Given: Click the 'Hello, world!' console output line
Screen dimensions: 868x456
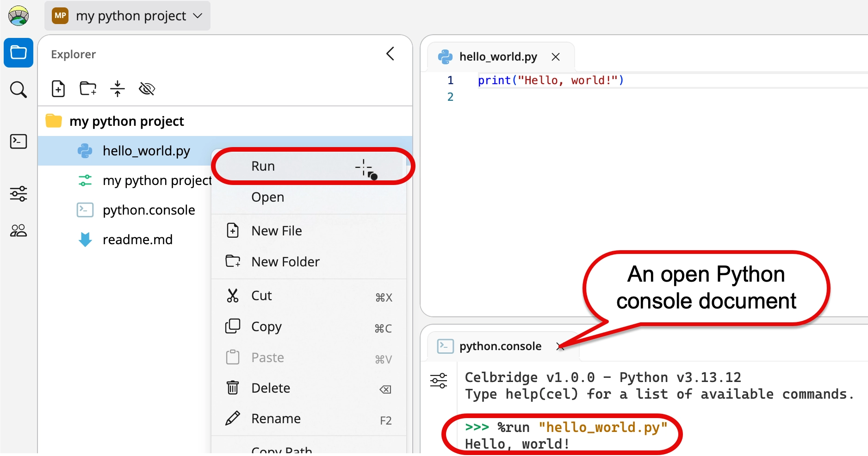Looking at the screenshot, I should (517, 444).
